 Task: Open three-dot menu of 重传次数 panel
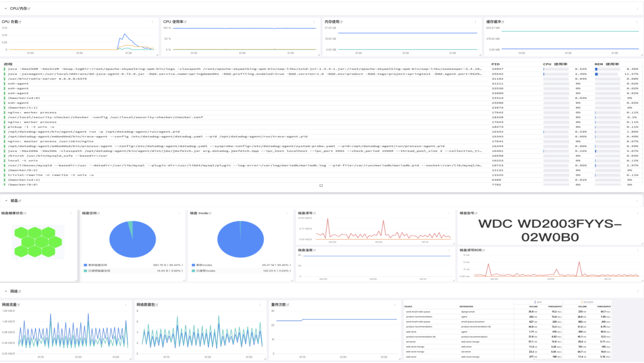click(395, 305)
